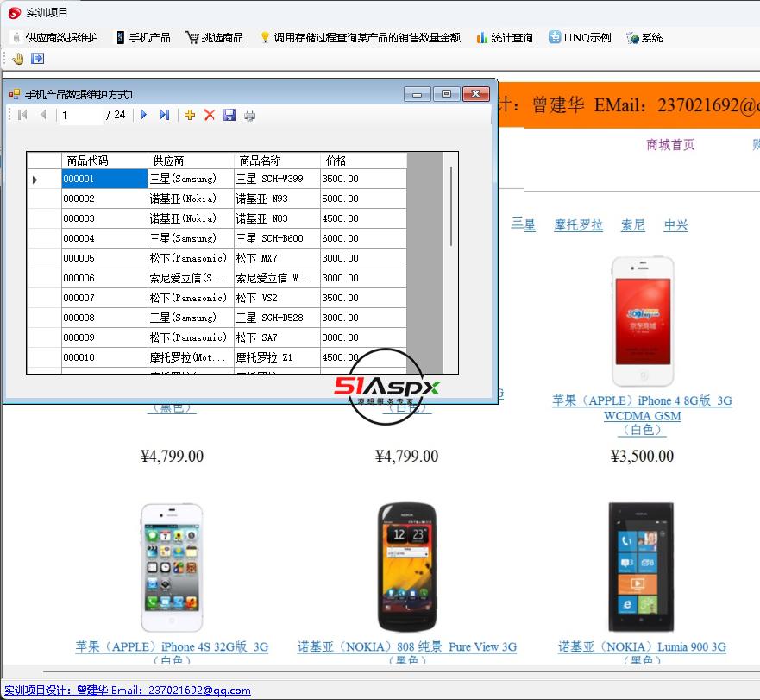Open iPhone 4 8G版 product link
The width and height of the screenshot is (760, 700).
click(x=642, y=415)
